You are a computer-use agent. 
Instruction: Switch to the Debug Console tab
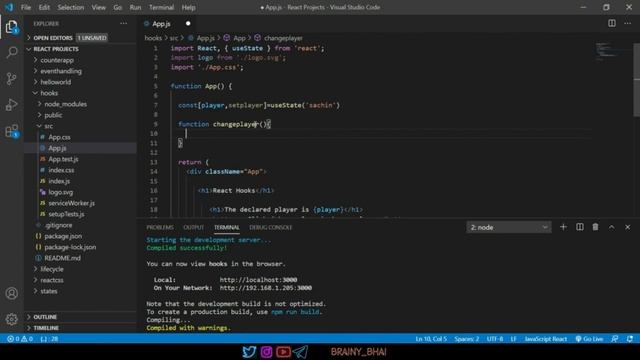pos(271,227)
